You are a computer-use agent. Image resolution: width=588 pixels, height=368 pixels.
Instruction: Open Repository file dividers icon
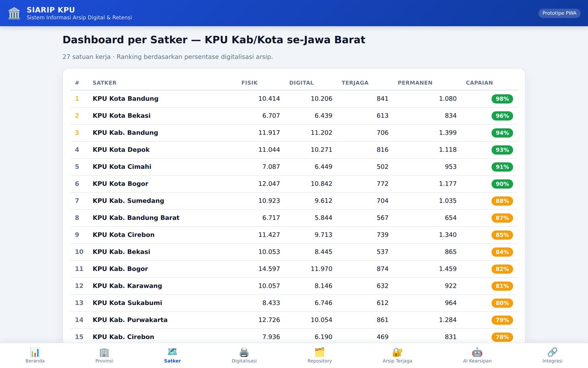[320, 352]
